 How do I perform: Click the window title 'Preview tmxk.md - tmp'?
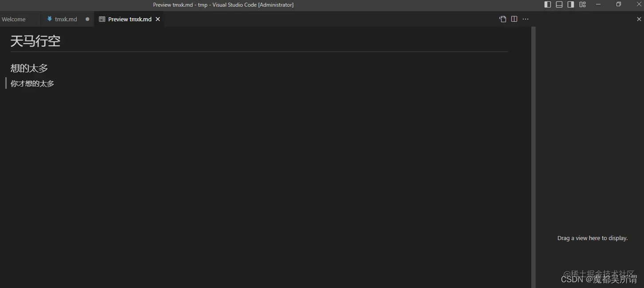point(180,5)
